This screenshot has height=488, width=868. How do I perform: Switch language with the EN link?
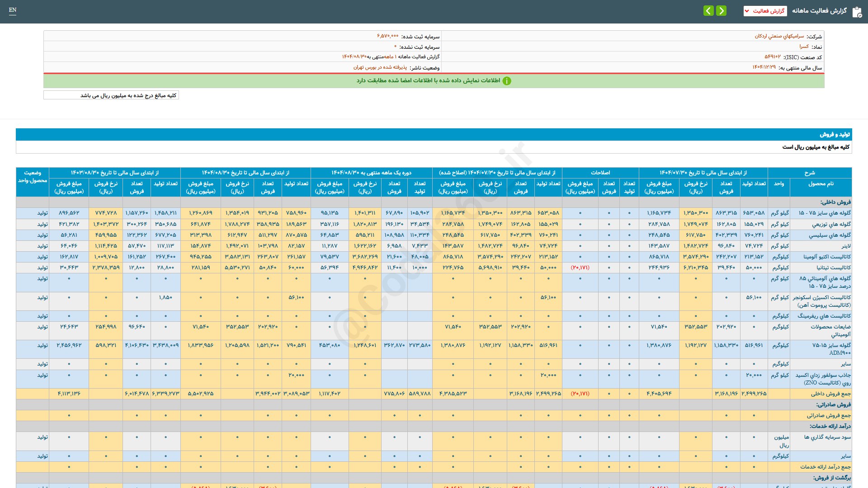click(x=13, y=10)
